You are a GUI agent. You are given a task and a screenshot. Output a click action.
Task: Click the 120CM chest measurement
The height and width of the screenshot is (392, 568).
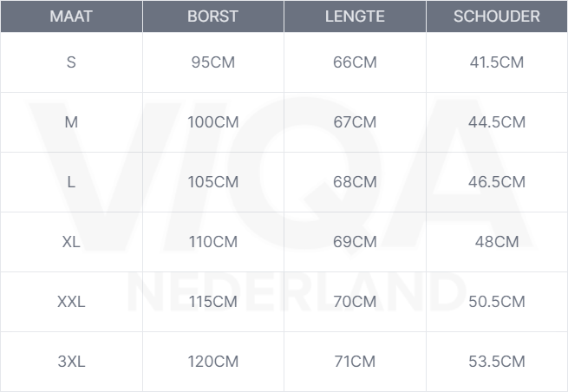(x=212, y=362)
